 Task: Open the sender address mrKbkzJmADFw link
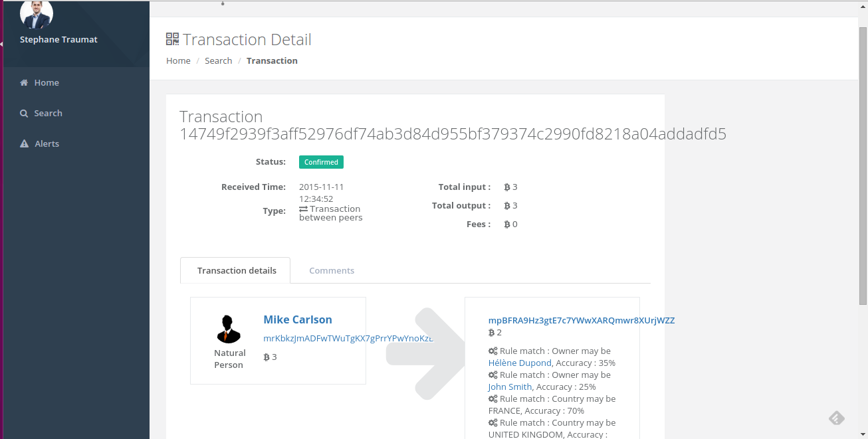[348, 339]
